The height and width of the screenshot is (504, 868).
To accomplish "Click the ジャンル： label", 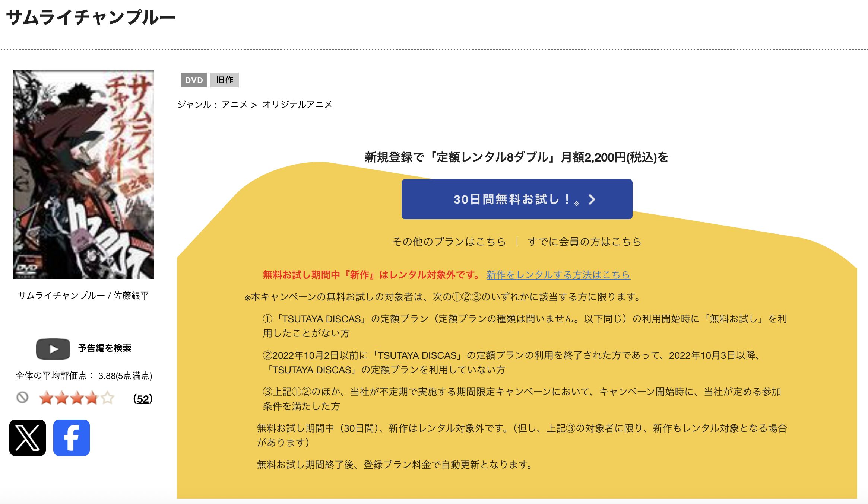I will click(198, 105).
